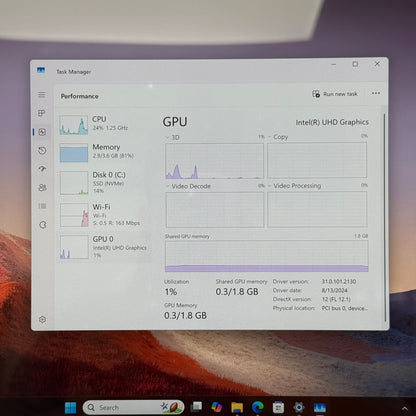416x416 pixels.
Task: Select the Performance page icon in sidebar
Action: [42, 132]
